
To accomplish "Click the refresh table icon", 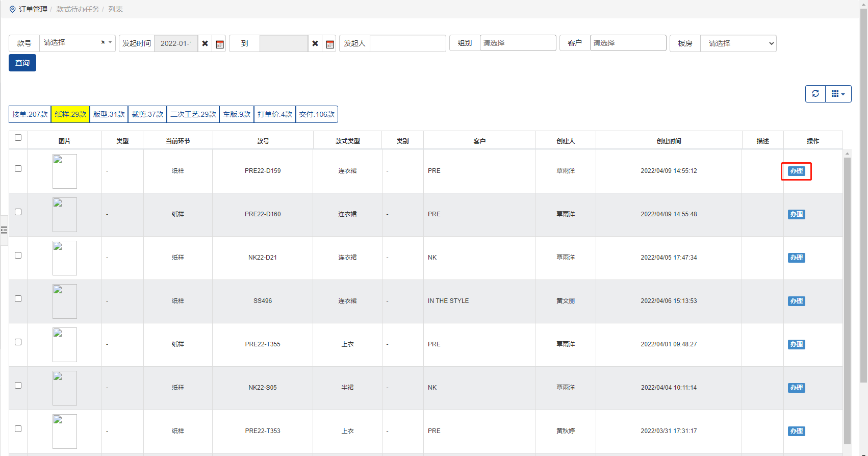I will 815,94.
